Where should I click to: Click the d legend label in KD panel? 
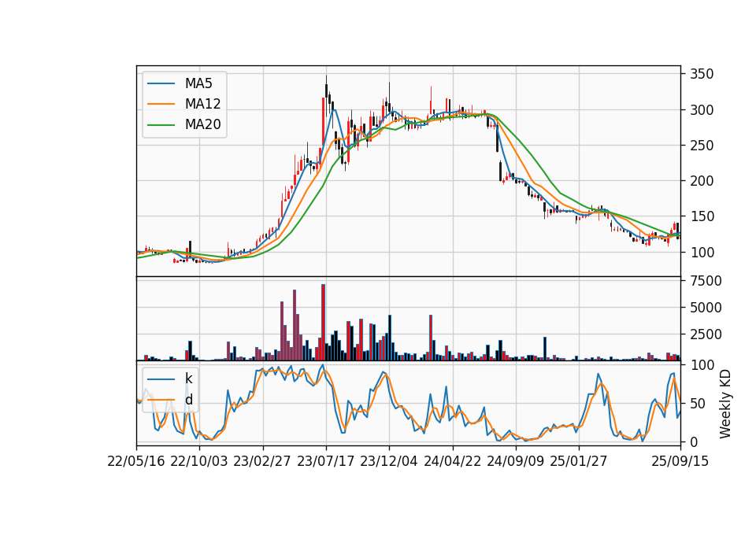pyautogui.click(x=188, y=400)
